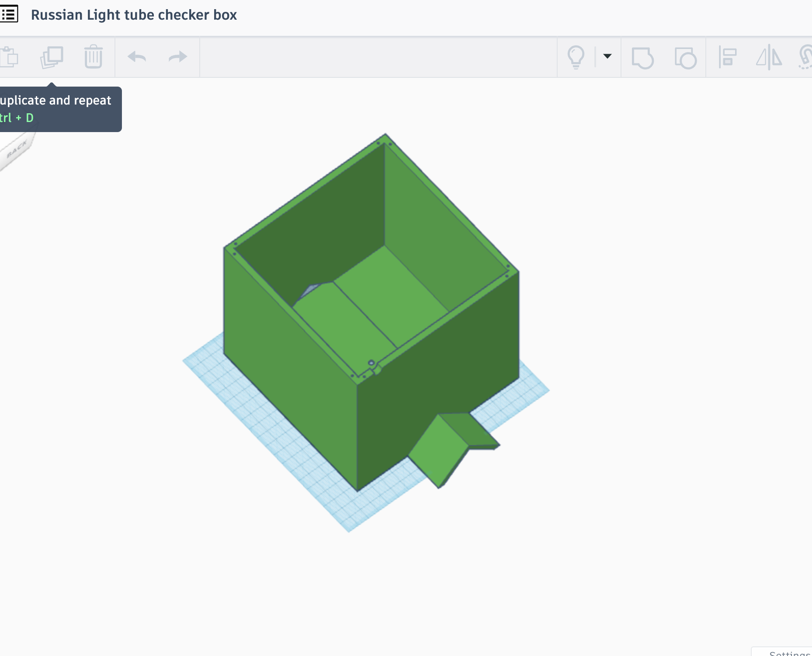This screenshot has height=656, width=812.
Task: Delete selection with the trash icon
Action: pyautogui.click(x=94, y=57)
